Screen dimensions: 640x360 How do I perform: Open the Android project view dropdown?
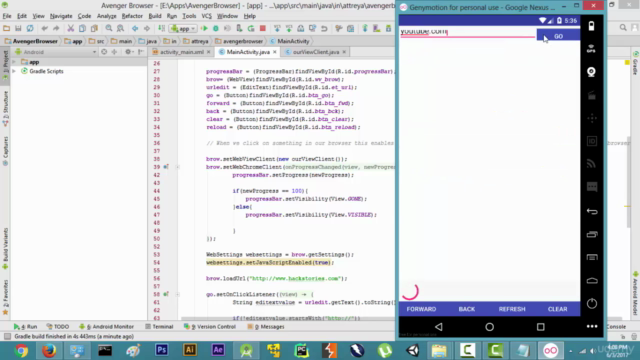[56, 52]
